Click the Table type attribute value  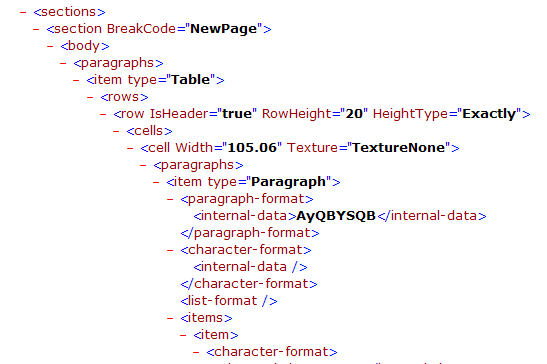(190, 80)
